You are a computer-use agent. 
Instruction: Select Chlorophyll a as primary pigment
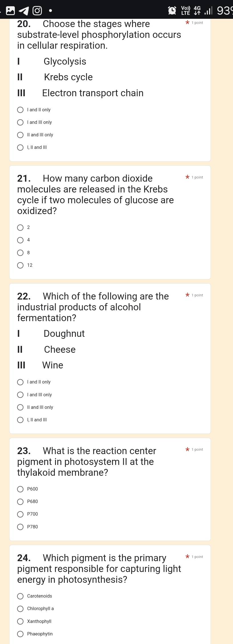click(x=21, y=608)
